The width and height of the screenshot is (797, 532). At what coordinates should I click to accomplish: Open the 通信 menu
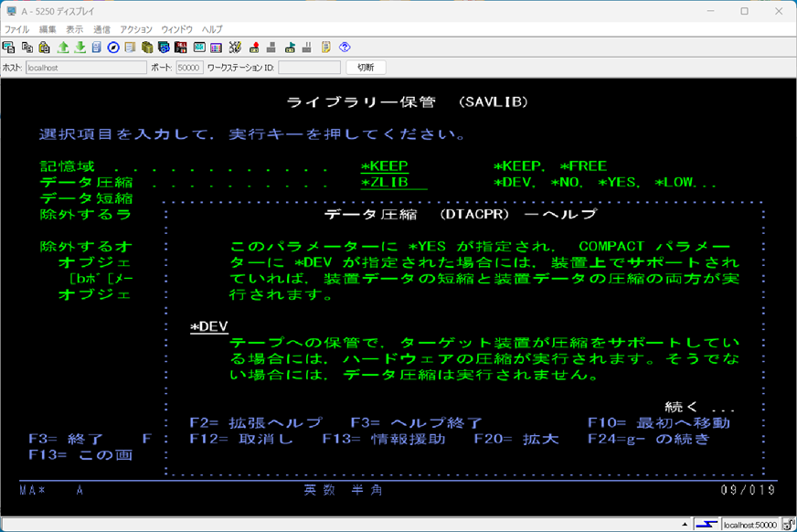(x=101, y=29)
